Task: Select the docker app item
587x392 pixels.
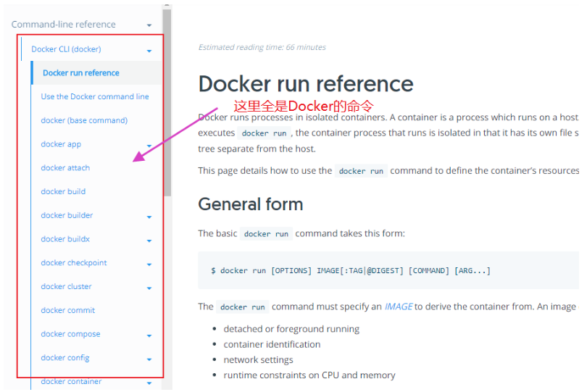Action: click(x=61, y=144)
